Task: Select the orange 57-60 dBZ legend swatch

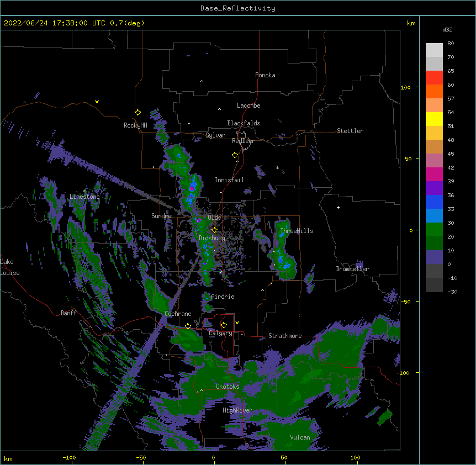Action: coord(434,92)
